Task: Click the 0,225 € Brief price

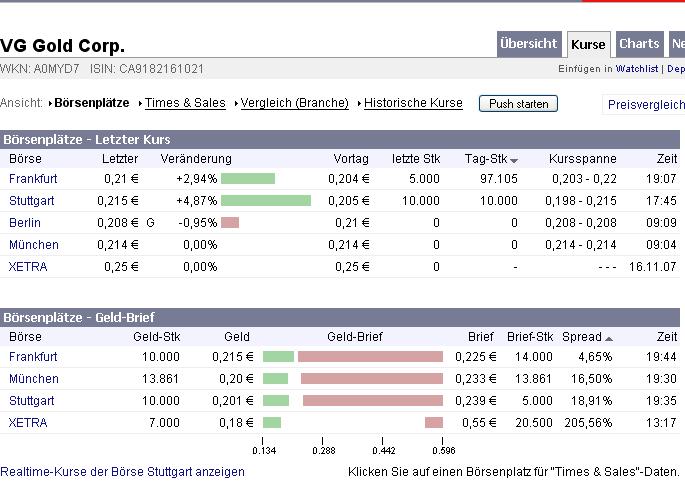Action: tap(476, 357)
